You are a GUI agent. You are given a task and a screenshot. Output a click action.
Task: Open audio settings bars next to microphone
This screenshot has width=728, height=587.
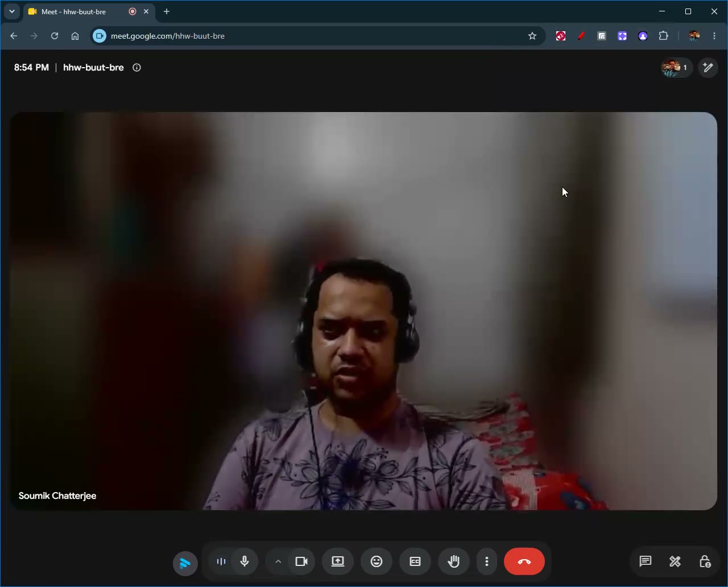tap(221, 561)
